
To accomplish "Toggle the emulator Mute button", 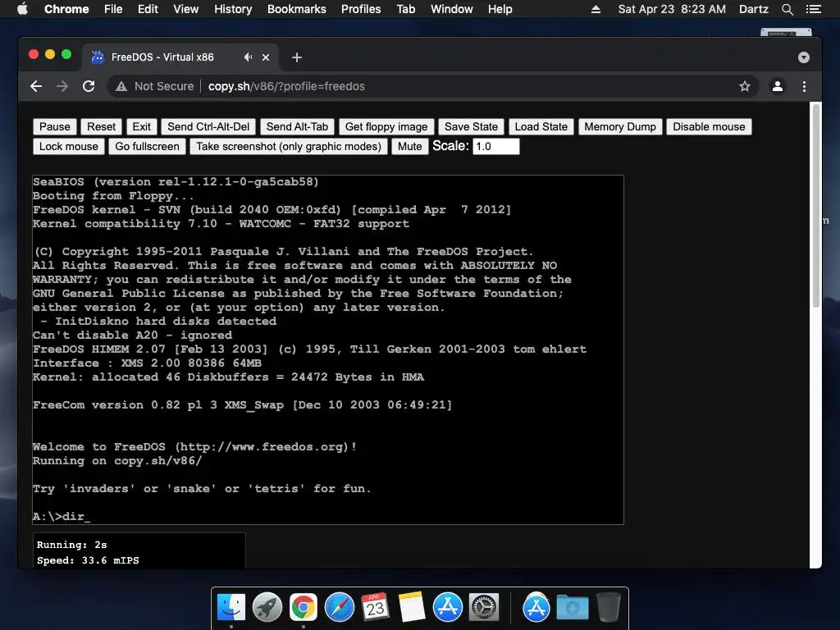I will coord(410,146).
